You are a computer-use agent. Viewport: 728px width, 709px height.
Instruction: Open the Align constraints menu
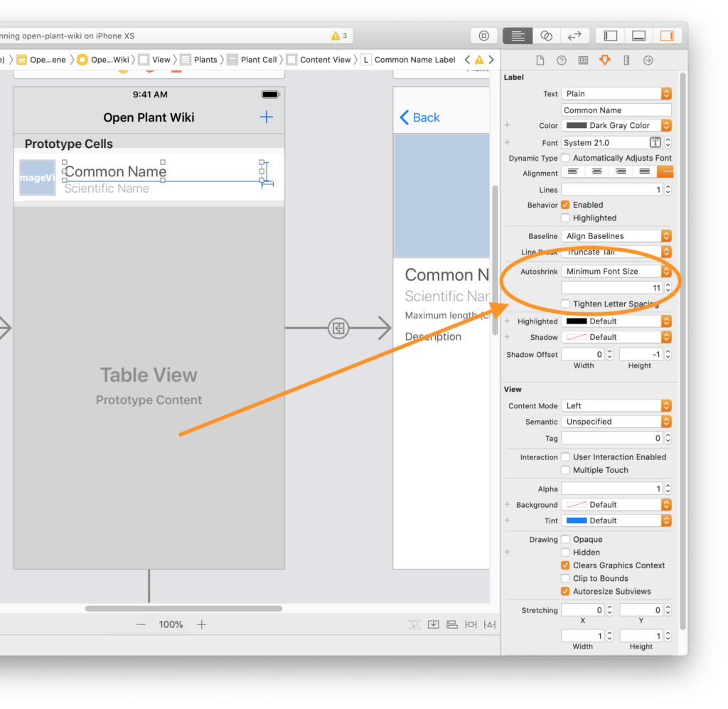[452, 624]
